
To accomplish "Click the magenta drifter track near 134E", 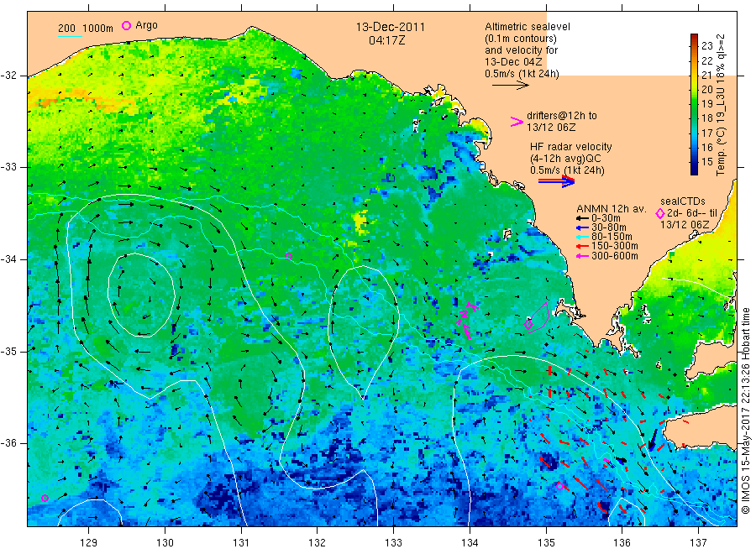I will (466, 321).
